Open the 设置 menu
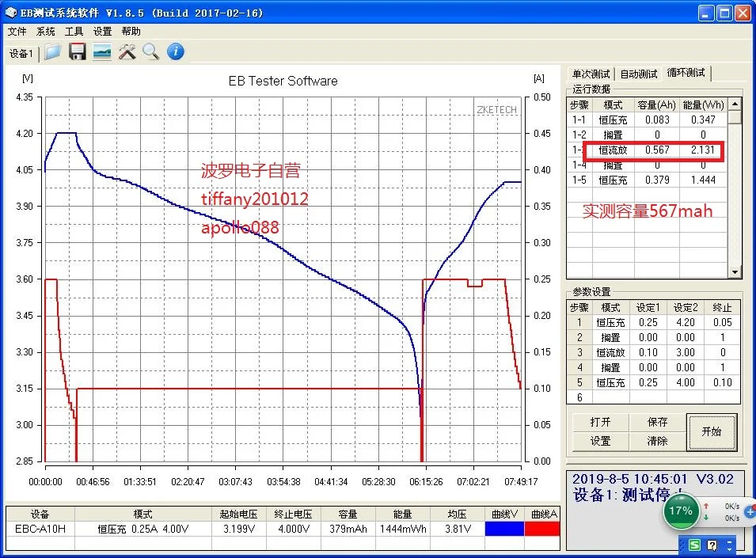 [x=102, y=32]
